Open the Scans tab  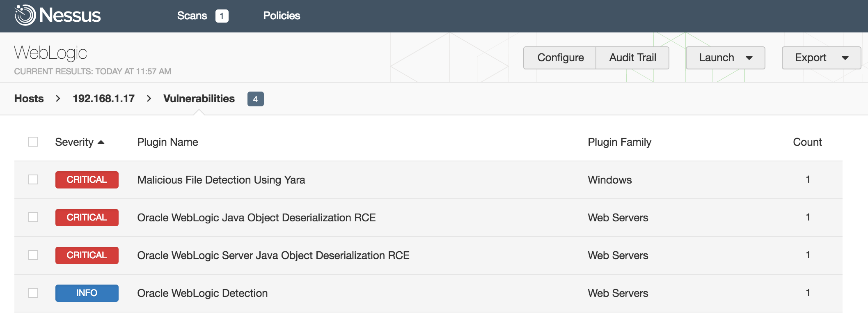click(x=192, y=16)
